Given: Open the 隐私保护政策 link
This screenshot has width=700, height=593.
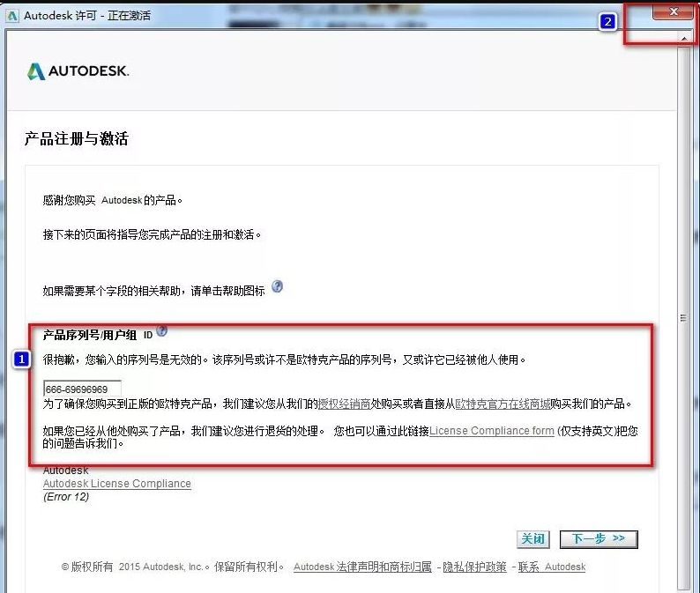Looking at the screenshot, I should pyautogui.click(x=474, y=567).
